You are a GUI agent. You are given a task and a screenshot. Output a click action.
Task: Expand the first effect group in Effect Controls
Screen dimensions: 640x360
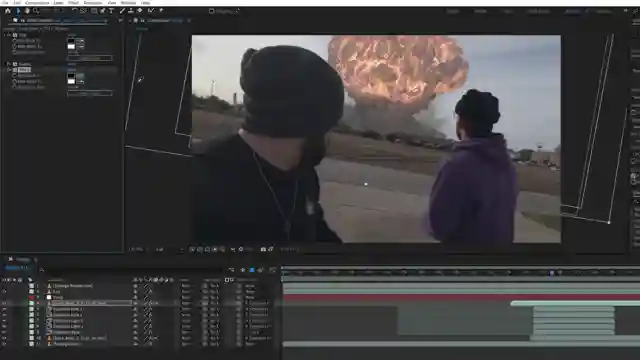pyautogui.click(x=9, y=35)
